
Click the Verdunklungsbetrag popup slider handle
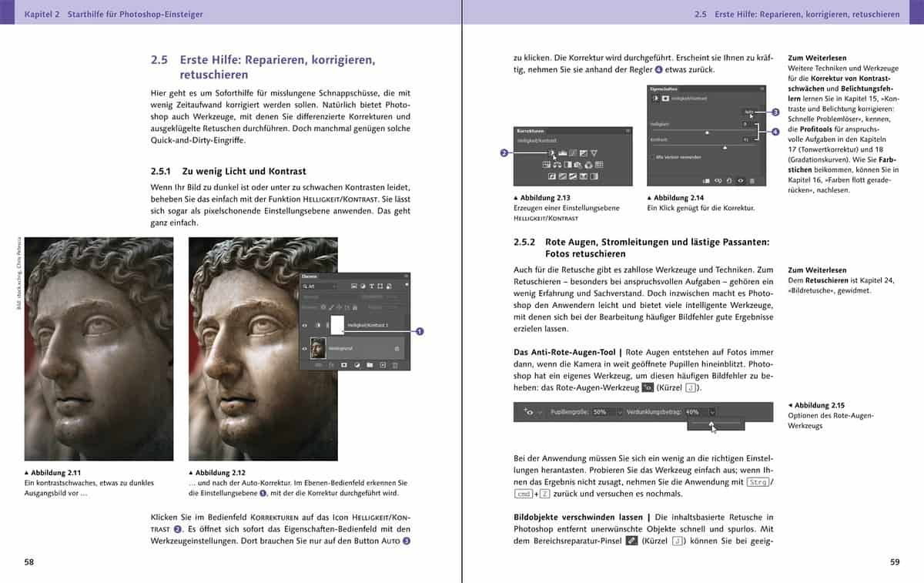[x=711, y=423]
